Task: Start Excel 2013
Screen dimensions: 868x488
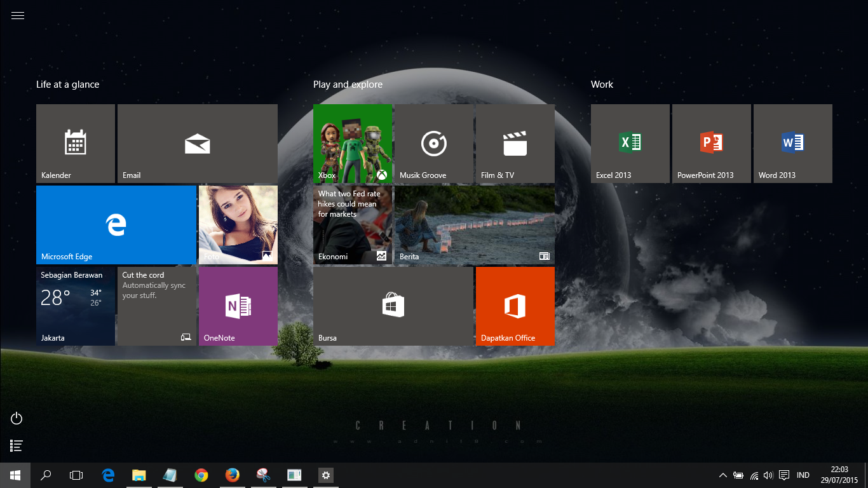Action: (630, 143)
